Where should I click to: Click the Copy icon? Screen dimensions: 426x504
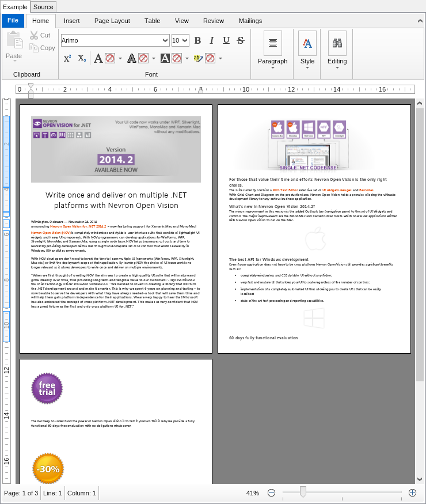[x=34, y=48]
